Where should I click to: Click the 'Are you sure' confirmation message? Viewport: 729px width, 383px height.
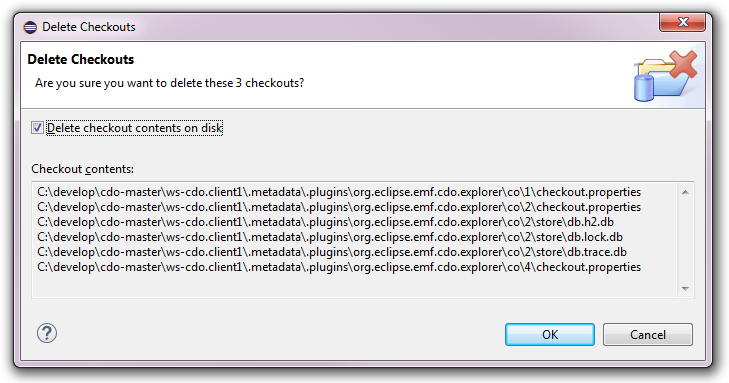click(x=169, y=83)
